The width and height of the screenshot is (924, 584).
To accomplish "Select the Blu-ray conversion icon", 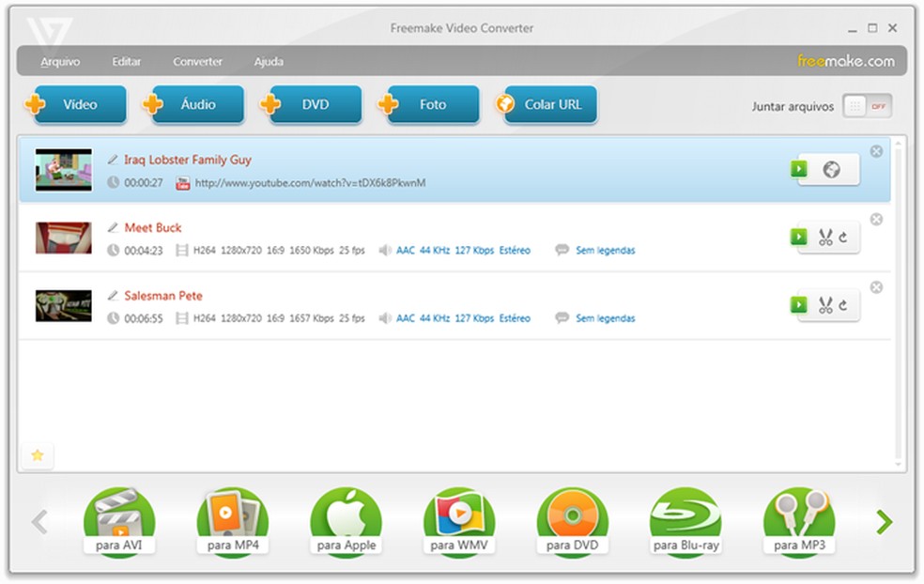I will (x=685, y=514).
